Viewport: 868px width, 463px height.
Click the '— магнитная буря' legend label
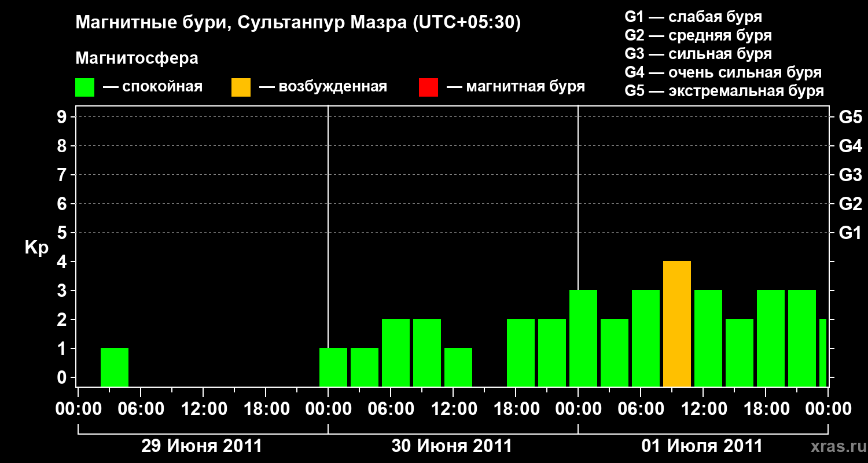(x=516, y=87)
